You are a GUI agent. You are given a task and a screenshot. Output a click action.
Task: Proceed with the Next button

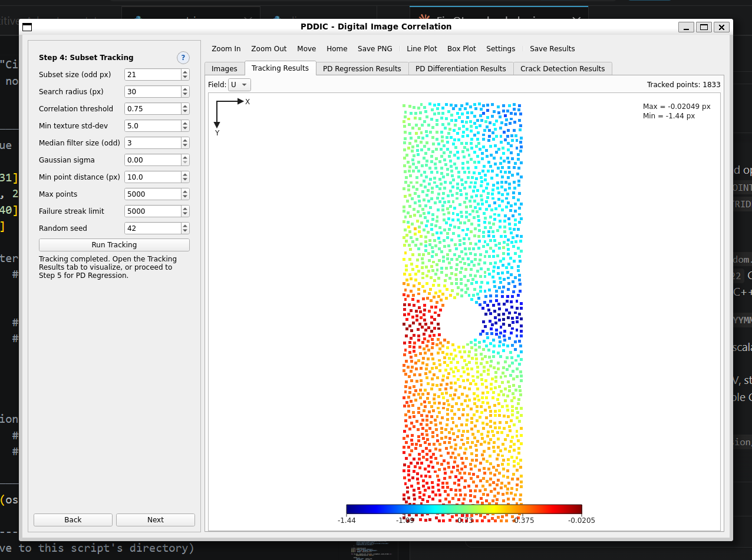(156, 520)
